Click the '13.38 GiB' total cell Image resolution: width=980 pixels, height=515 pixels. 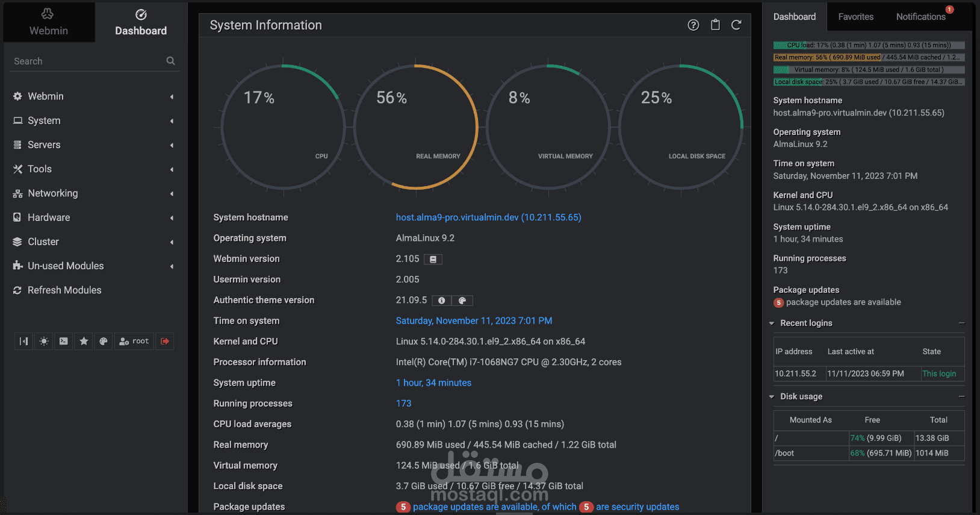pos(939,439)
